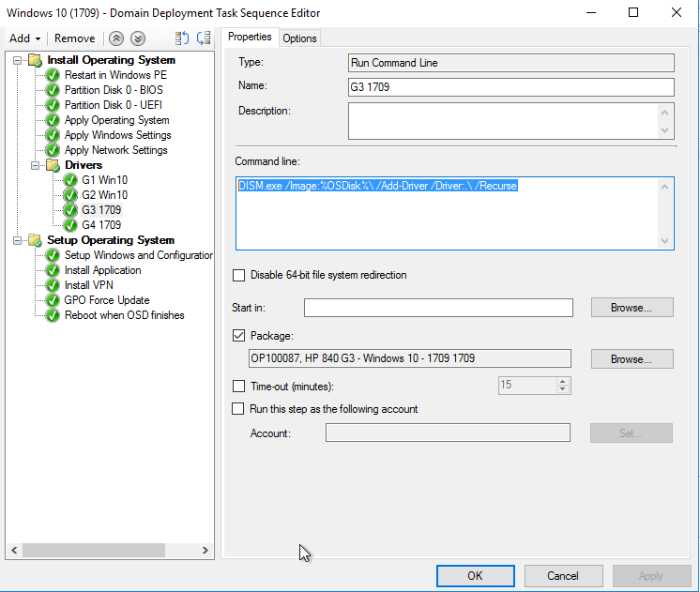The width and height of the screenshot is (700, 592).
Task: Enable Disable 64-bit file system redirection
Action: tap(238, 276)
